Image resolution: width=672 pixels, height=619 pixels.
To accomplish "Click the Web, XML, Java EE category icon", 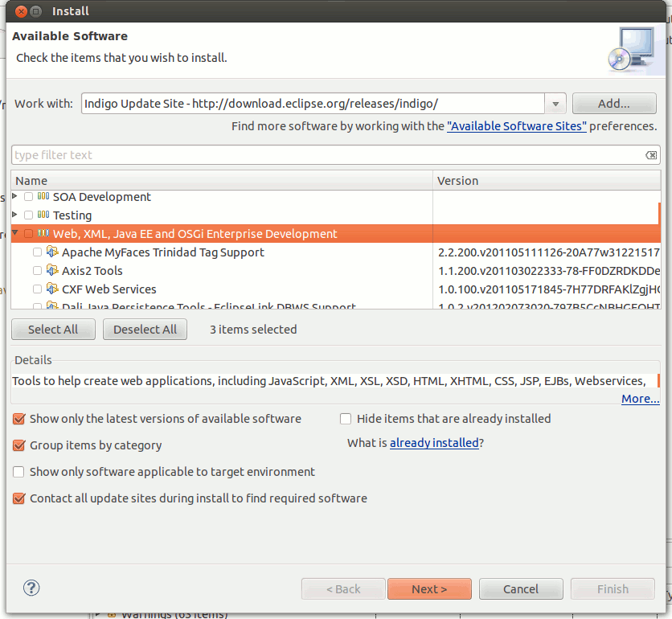I will (43, 233).
